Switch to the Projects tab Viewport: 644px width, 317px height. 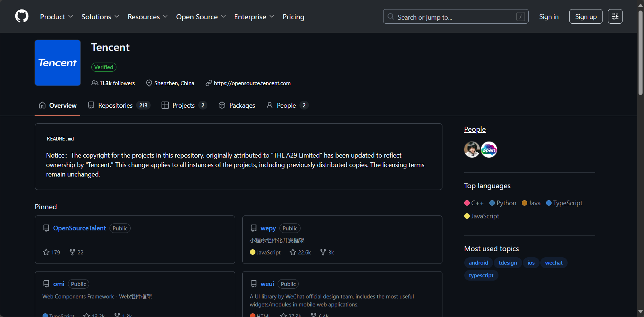coord(184,105)
